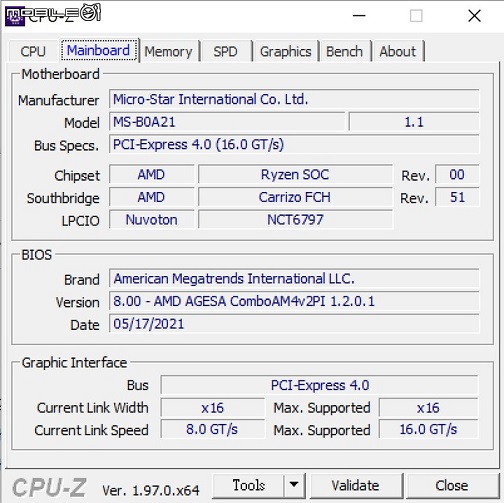The image size is (504, 503).
Task: Select Bus Specs PCI-Express 4.0 (16.0 GT/s) value
Action: 294,144
